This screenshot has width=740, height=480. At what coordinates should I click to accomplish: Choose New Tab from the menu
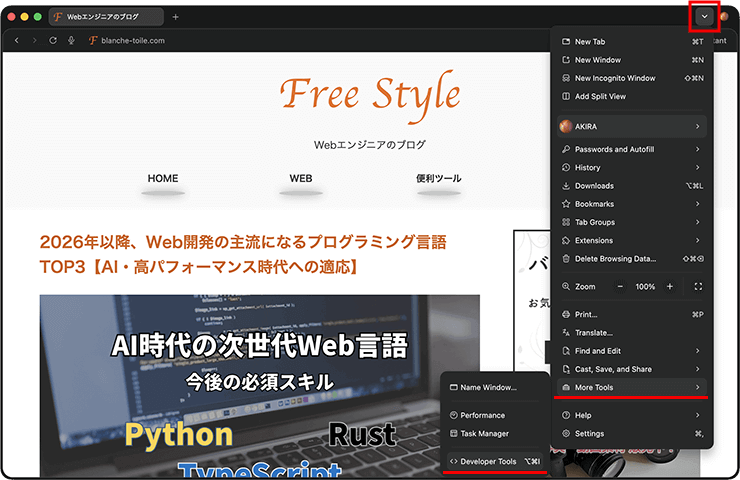point(632,42)
